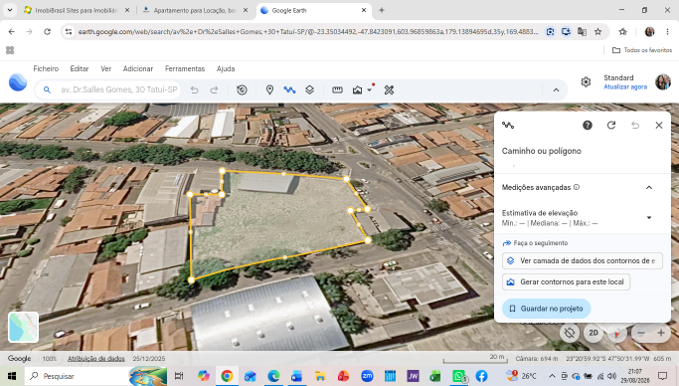
Task: Open WhatsApp from the taskbar
Action: pos(459,376)
